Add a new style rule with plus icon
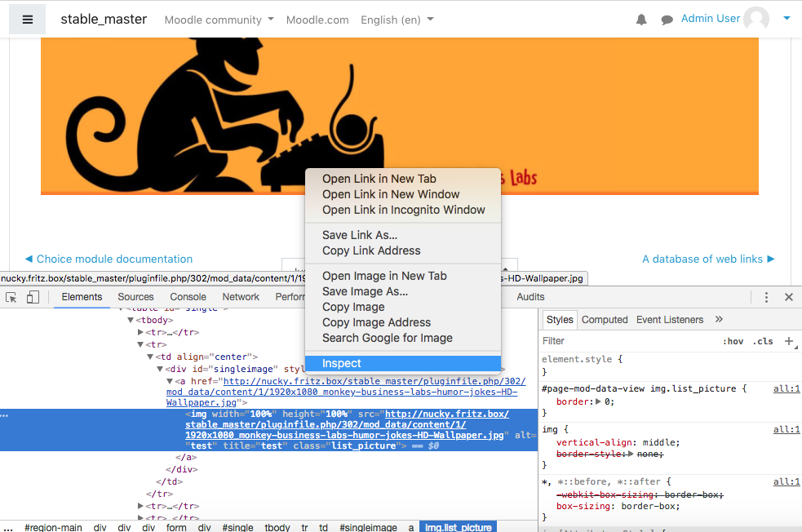The width and height of the screenshot is (802, 532). pyautogui.click(x=789, y=341)
